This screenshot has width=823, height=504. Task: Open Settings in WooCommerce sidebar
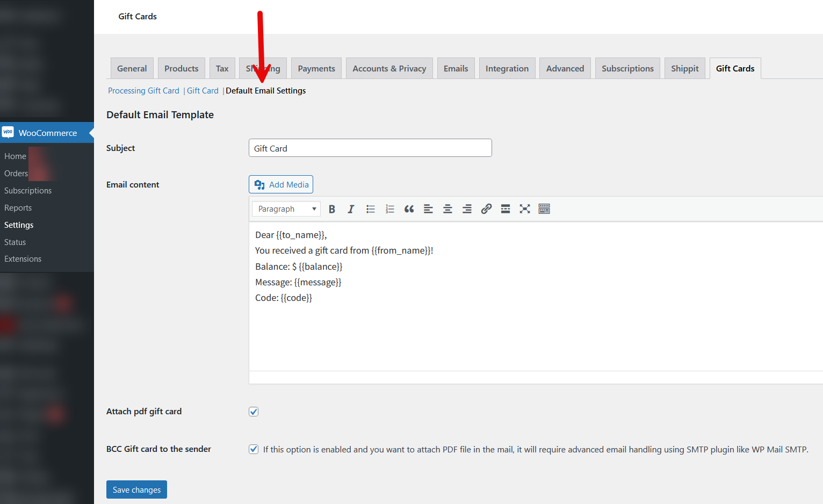click(19, 225)
